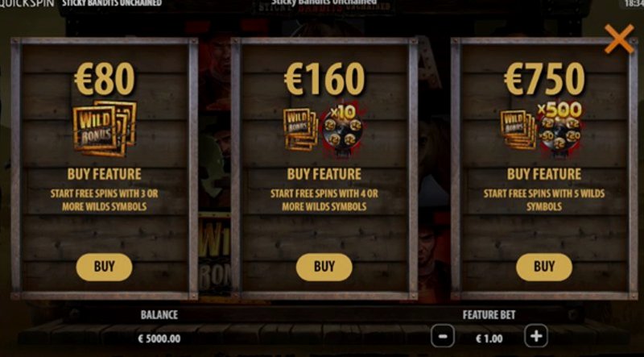This screenshot has height=357, width=644.
Task: Click the € 5000.00 balance amount
Action: click(159, 338)
